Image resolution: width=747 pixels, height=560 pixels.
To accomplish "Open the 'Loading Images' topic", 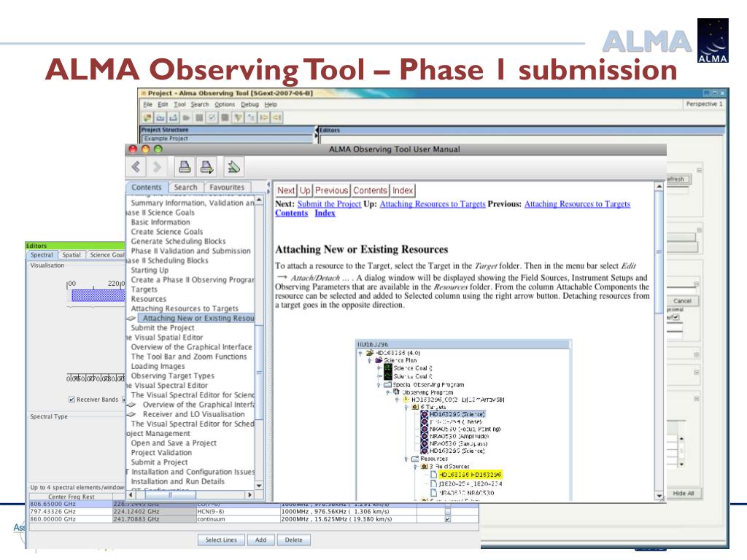I will 158,366.
